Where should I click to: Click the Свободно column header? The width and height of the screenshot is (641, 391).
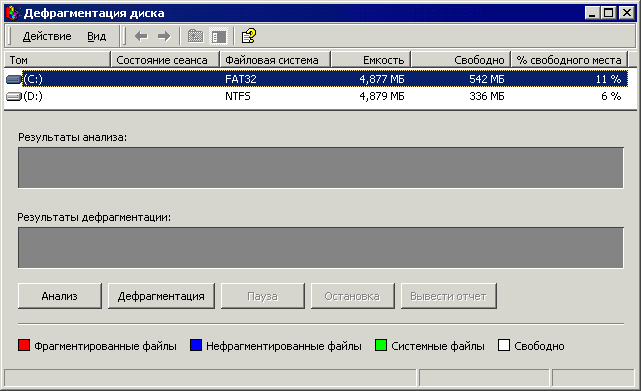[461, 60]
